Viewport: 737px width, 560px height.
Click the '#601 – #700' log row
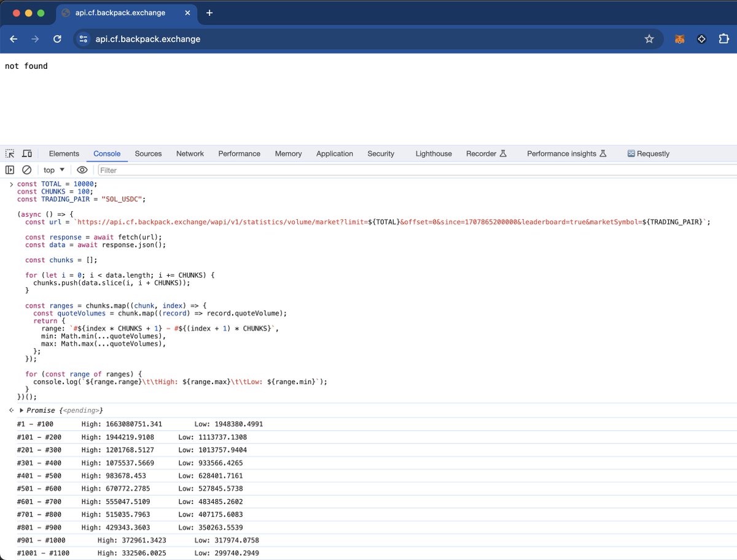[x=368, y=502]
